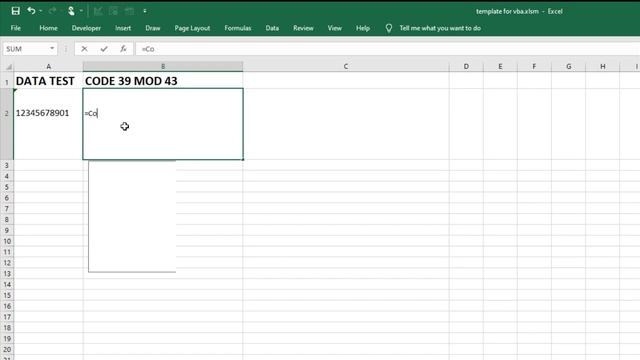Open Insert Function fx dialog
This screenshot has height=360, width=640.
[x=123, y=49]
